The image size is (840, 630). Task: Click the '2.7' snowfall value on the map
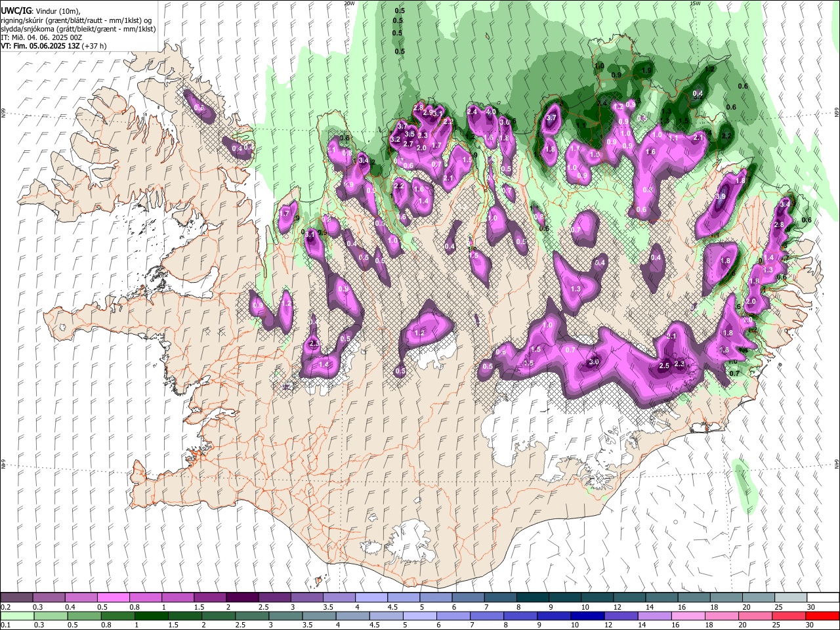point(408,144)
